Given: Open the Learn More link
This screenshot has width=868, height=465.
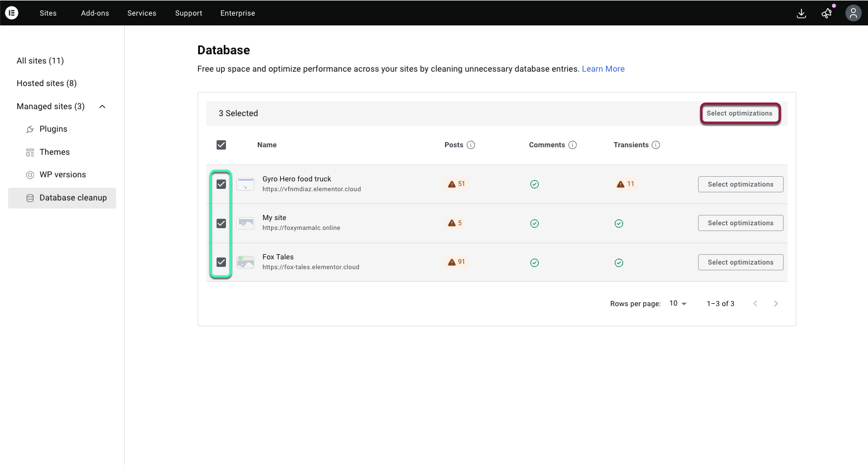Looking at the screenshot, I should [x=603, y=69].
